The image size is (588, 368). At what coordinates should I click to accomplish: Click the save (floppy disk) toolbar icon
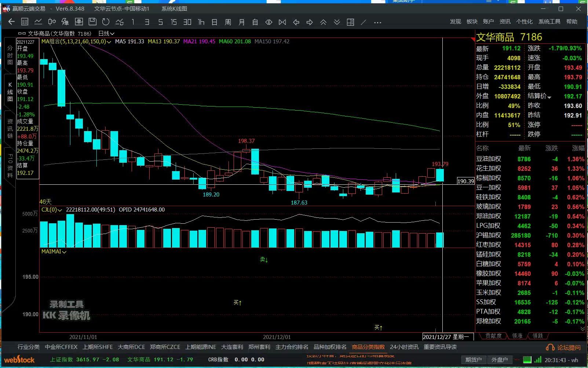pyautogui.click(x=92, y=22)
